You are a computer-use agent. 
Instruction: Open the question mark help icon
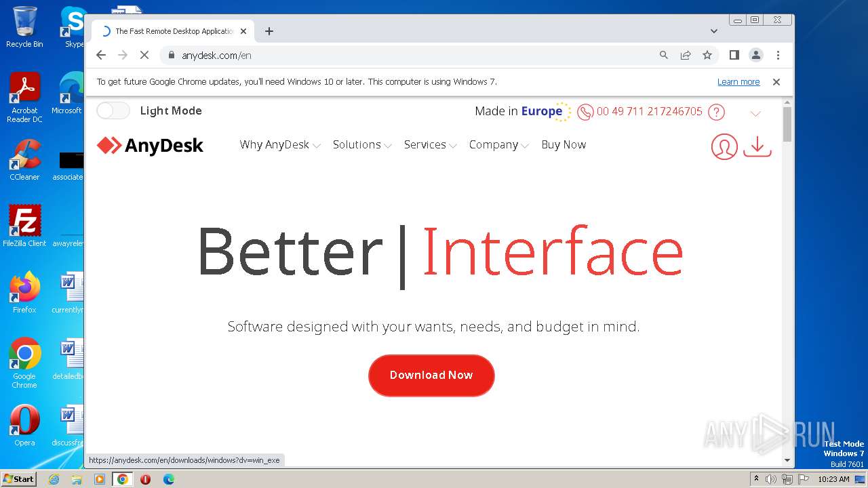[x=716, y=112]
